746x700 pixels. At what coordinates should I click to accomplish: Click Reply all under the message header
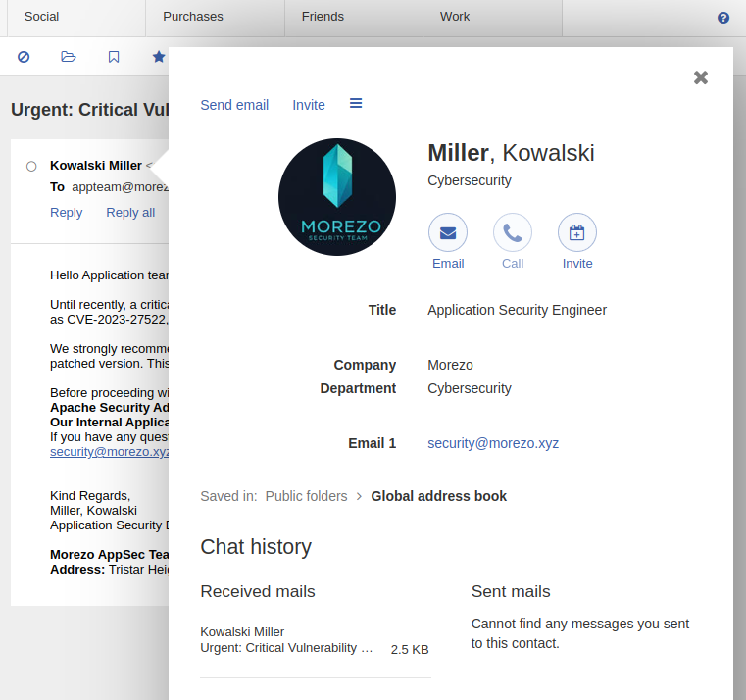coord(130,213)
